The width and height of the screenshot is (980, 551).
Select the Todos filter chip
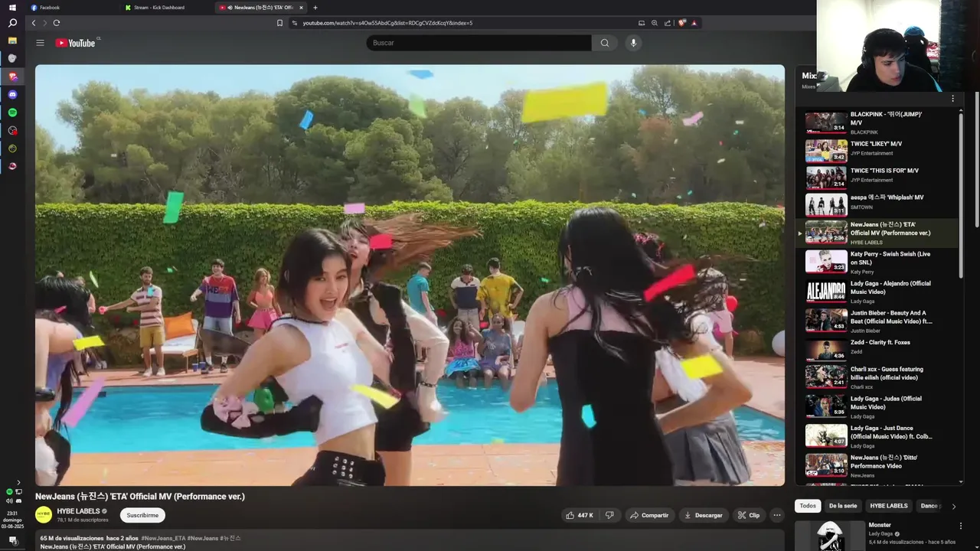coord(808,506)
